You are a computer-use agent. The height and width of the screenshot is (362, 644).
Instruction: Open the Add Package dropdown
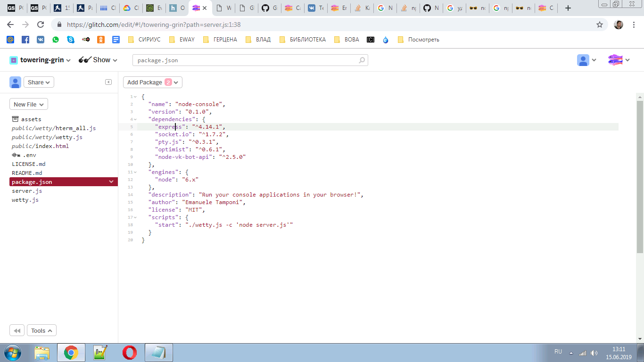click(x=152, y=82)
